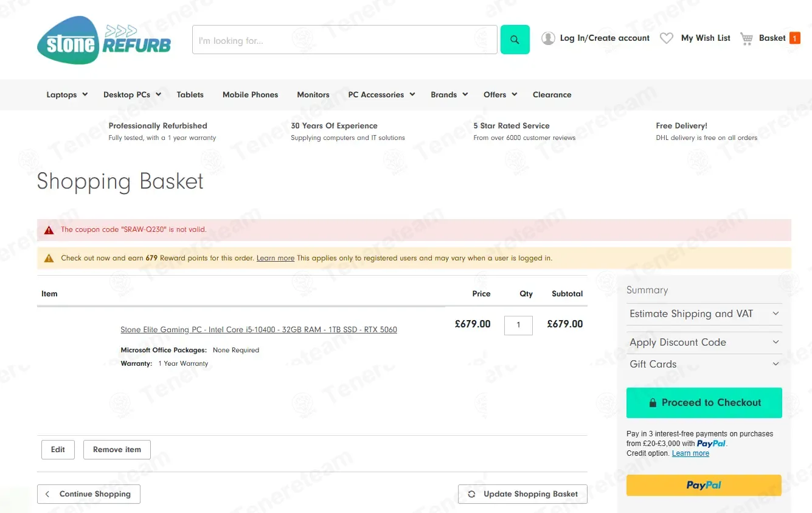
Task: Click Log In/Create account link
Action: (x=605, y=38)
